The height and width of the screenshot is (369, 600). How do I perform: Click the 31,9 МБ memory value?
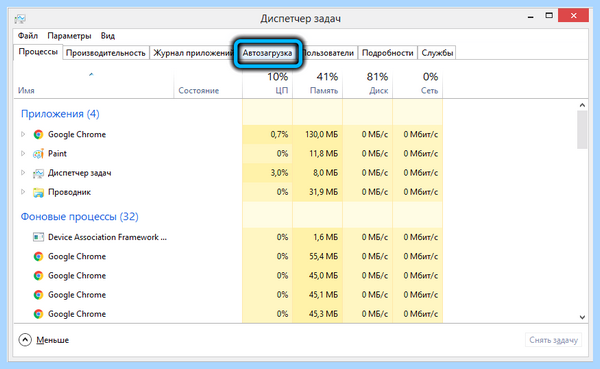point(323,192)
